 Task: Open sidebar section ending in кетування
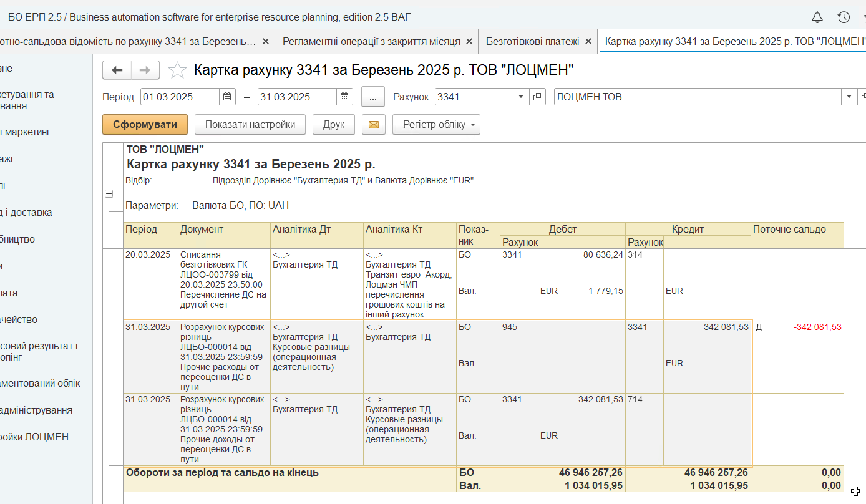click(x=27, y=100)
